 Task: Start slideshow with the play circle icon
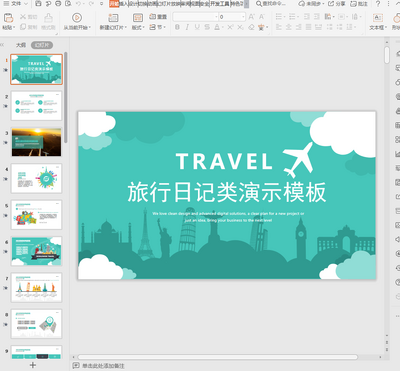pyautogui.click(x=77, y=18)
